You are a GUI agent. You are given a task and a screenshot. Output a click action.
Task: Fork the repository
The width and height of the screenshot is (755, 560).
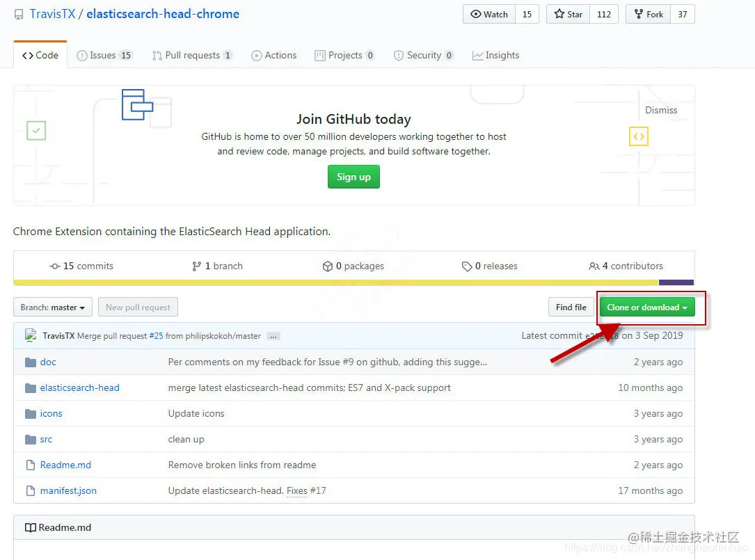tap(648, 14)
